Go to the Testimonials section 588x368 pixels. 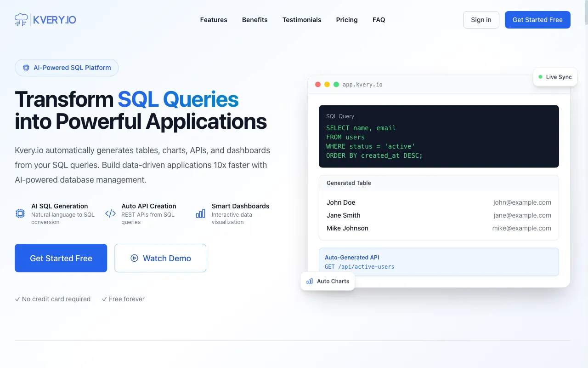pos(302,20)
